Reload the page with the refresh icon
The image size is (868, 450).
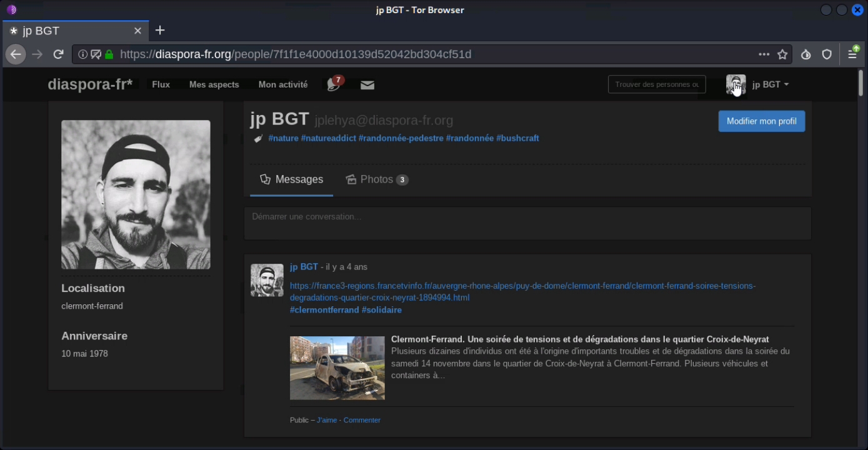pos(58,54)
